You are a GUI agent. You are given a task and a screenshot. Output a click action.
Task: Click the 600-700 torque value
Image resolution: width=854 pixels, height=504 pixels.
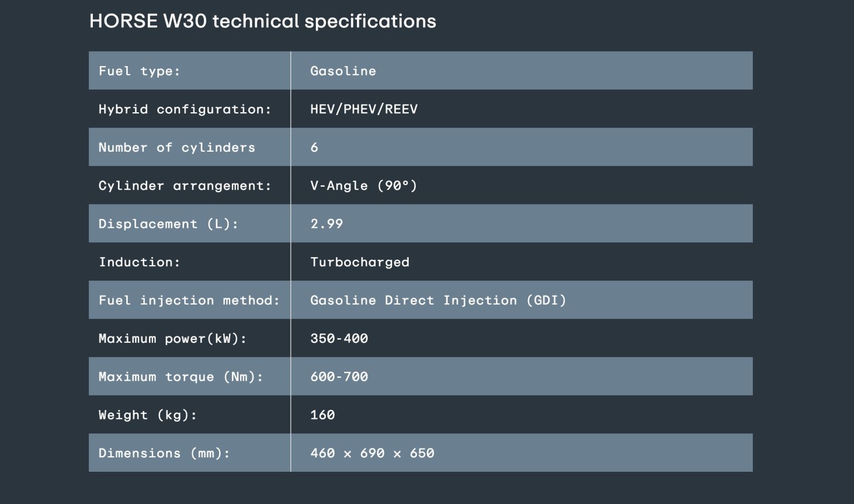pos(339,377)
